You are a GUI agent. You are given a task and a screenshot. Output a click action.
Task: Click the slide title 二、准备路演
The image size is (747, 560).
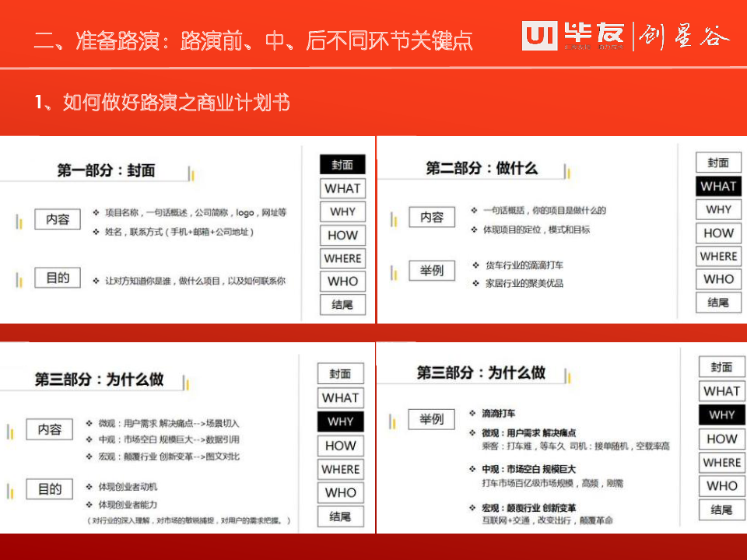[253, 40]
